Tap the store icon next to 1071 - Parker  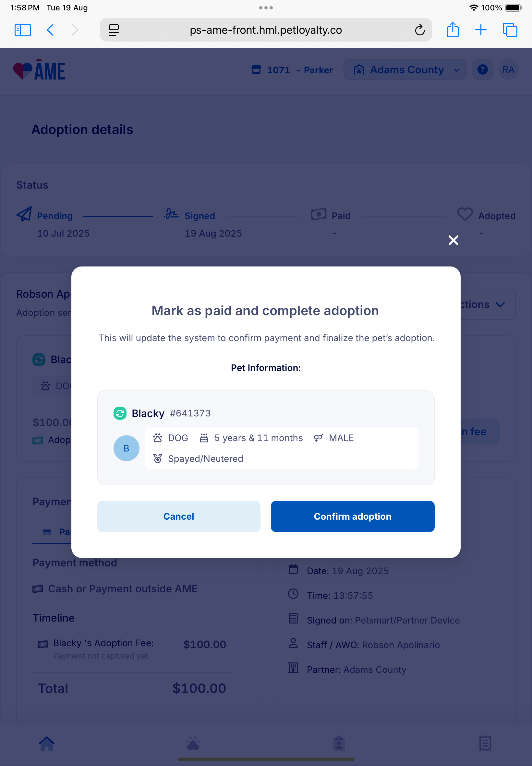click(256, 70)
